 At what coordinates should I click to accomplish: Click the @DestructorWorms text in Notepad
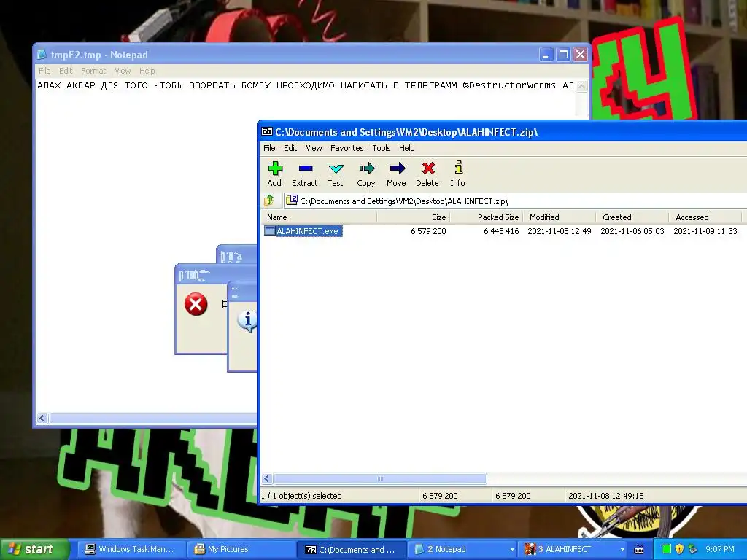click(x=508, y=85)
